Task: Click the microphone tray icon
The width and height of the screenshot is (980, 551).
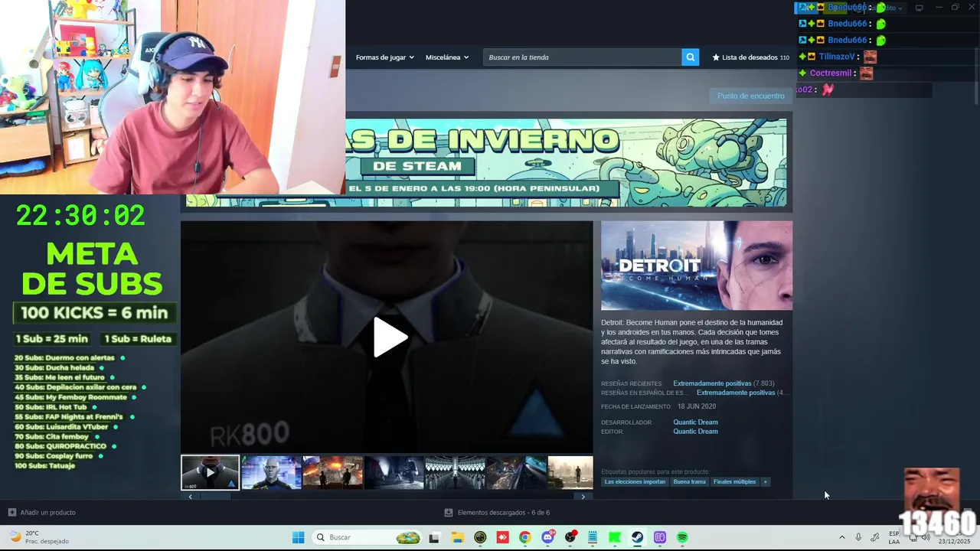Action: (x=858, y=537)
